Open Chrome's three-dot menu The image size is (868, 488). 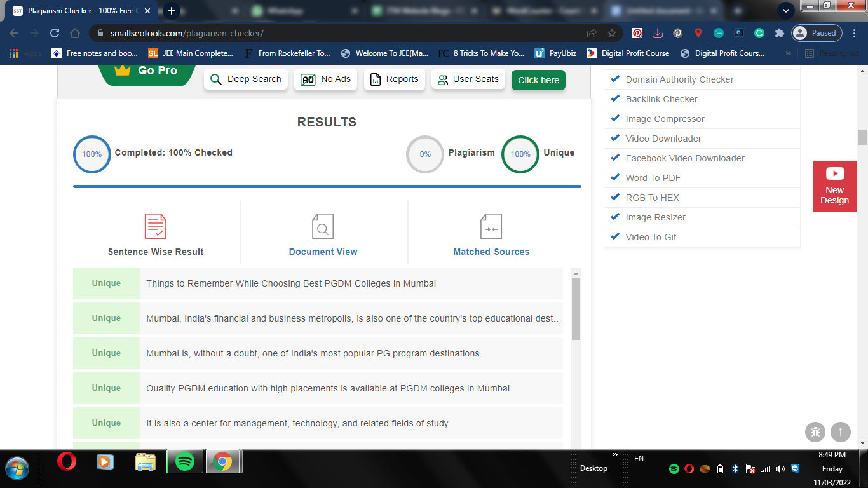(855, 33)
